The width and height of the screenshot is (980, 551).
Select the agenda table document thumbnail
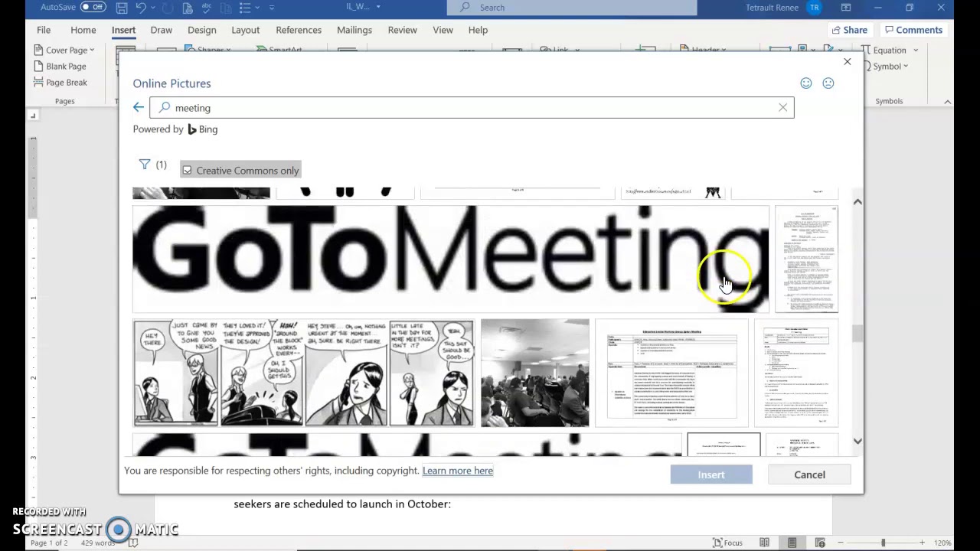coord(671,373)
